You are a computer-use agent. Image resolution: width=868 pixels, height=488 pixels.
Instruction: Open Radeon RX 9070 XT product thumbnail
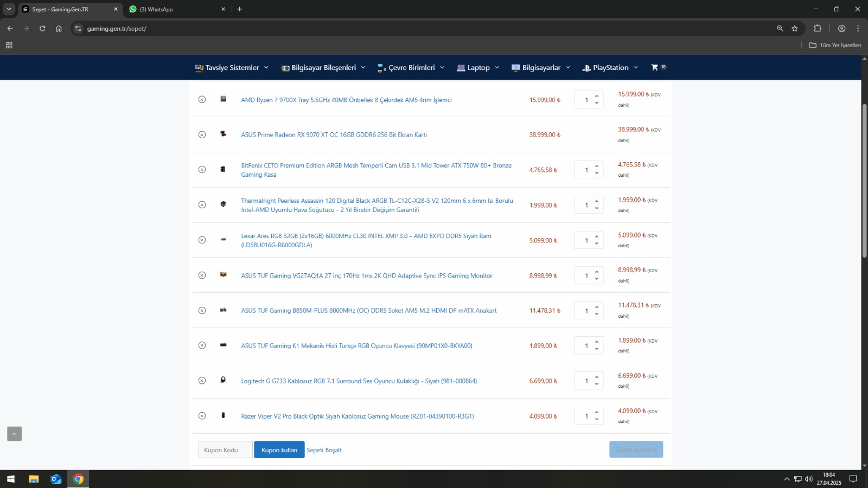tap(223, 134)
